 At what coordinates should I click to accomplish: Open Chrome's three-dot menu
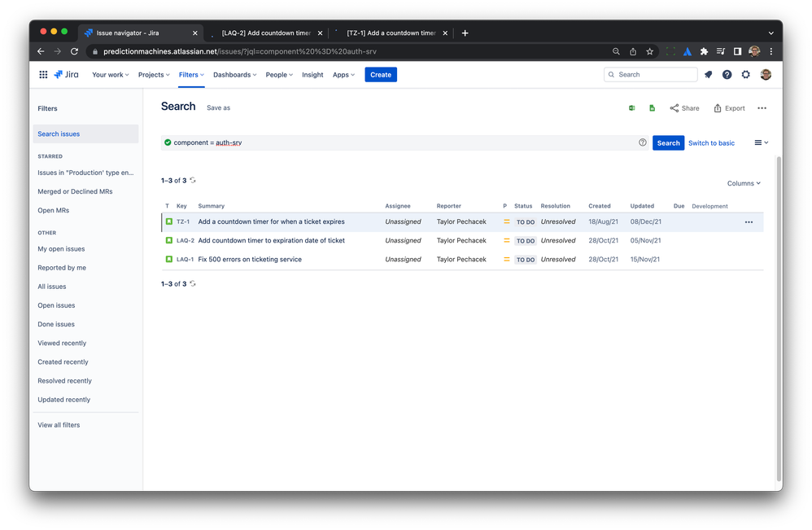point(771,51)
